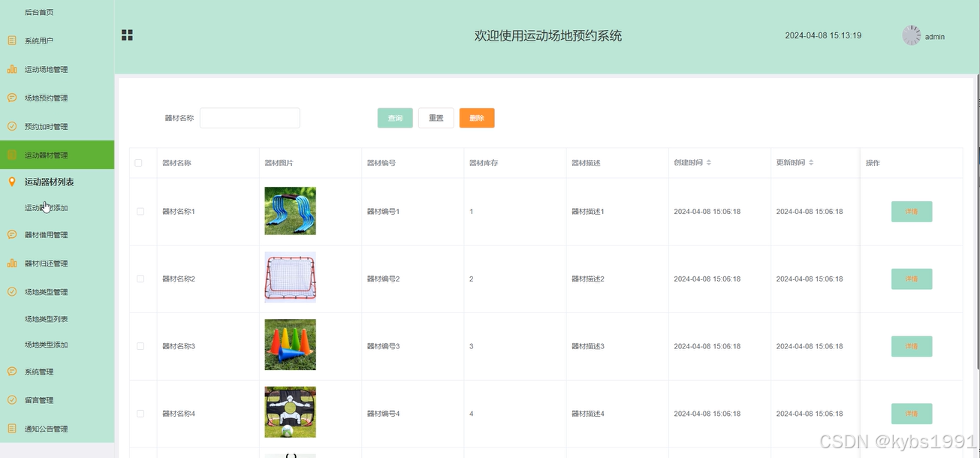Click the location pin by 运动器材列表

tap(11, 182)
